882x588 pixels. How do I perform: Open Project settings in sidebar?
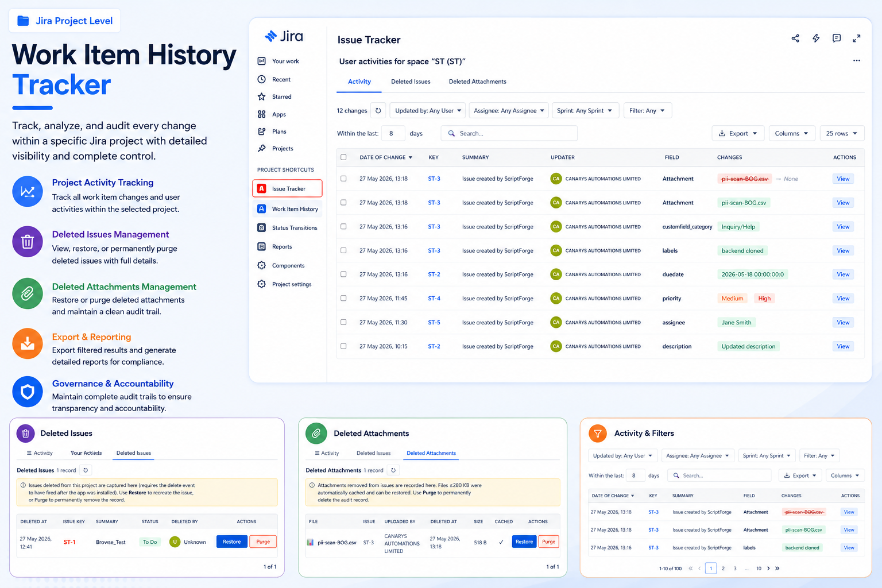coord(292,284)
